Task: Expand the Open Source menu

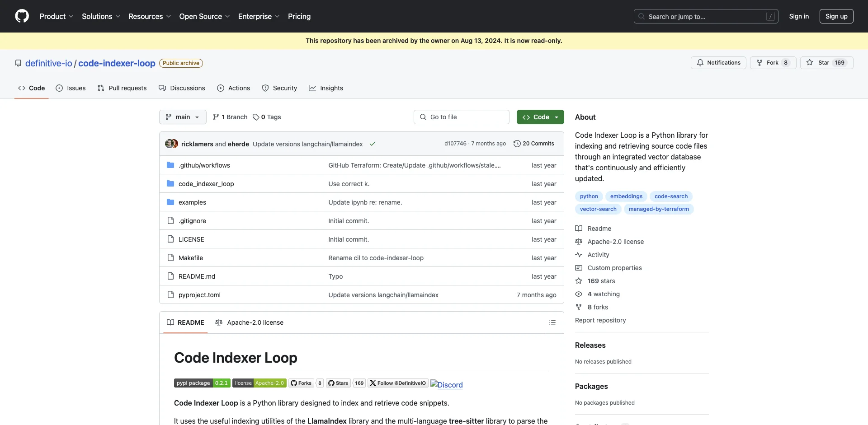Action: point(204,16)
